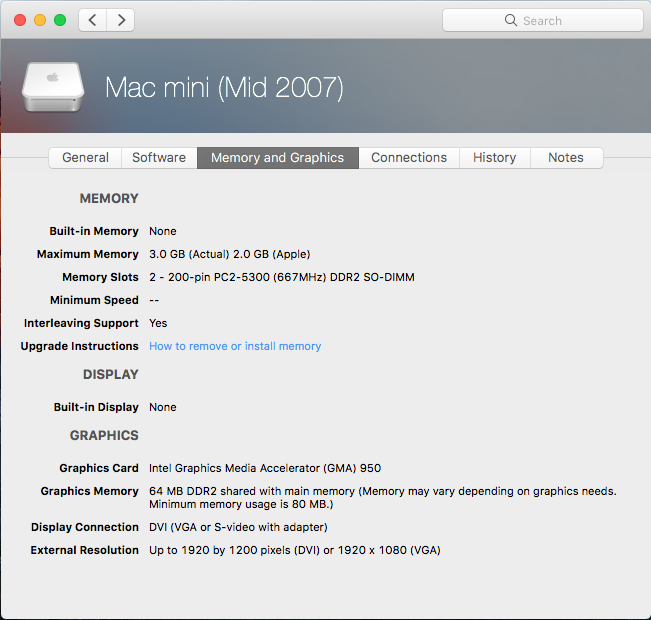Screen dimensions: 651x620
Task: Click the Built-in Display value 'None'
Action: coord(163,407)
